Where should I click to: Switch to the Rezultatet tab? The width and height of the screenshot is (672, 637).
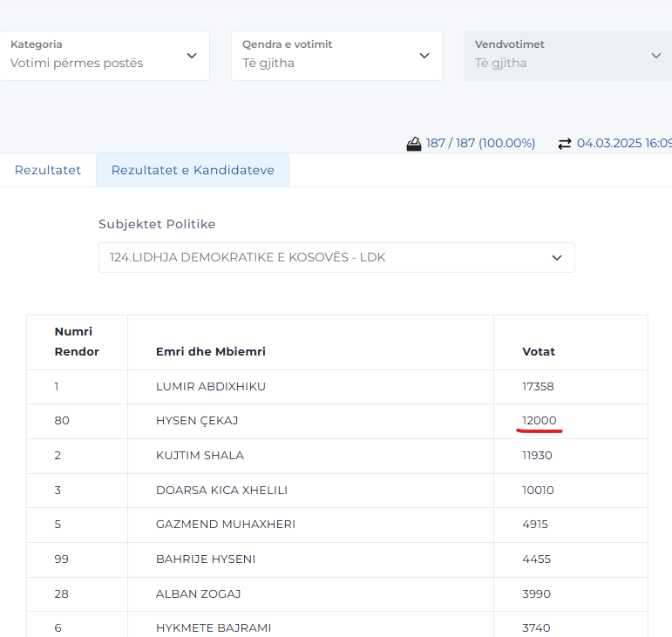[48, 170]
